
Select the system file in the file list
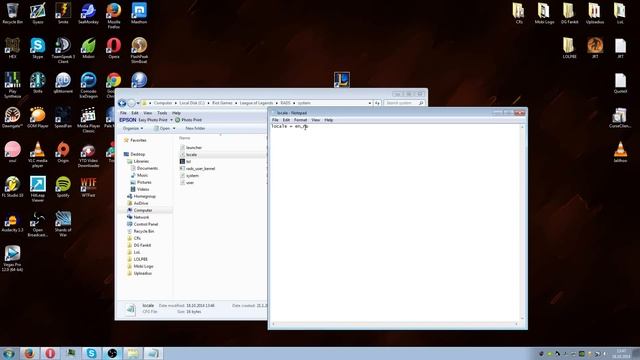pyautogui.click(x=192, y=176)
